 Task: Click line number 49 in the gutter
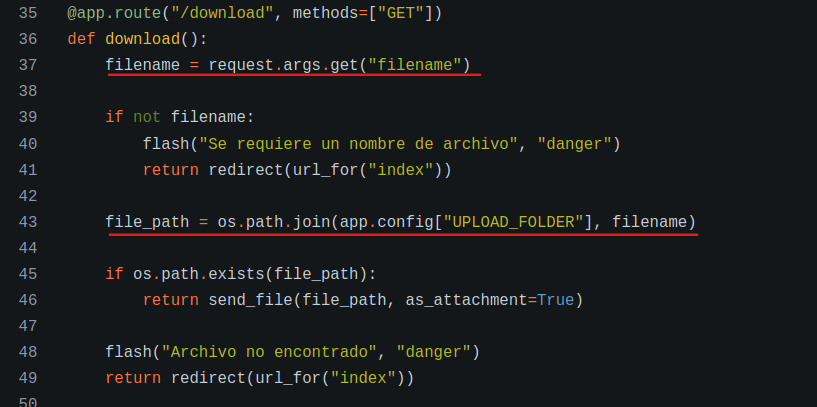click(28, 378)
